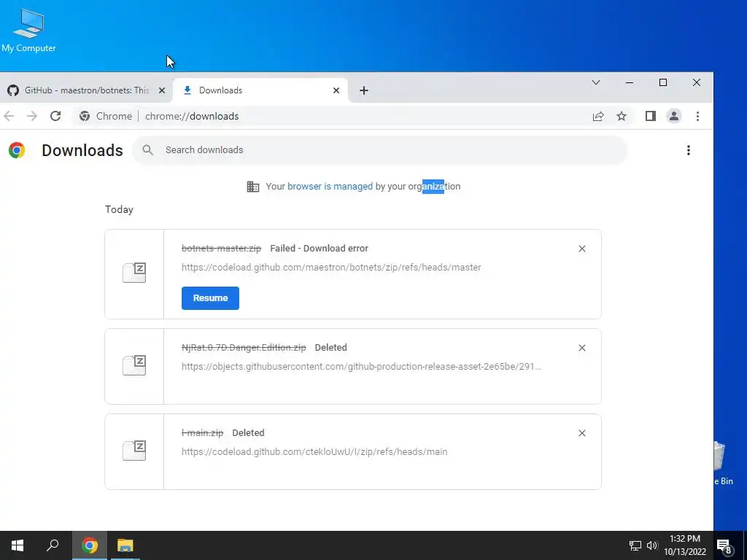Viewport: 747px width, 560px height.
Task: Open Downloads page more actions menu
Action: 689,150
